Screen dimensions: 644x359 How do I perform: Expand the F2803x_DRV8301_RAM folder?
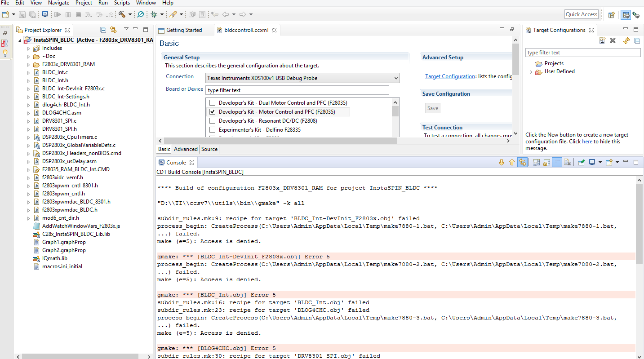coord(28,64)
